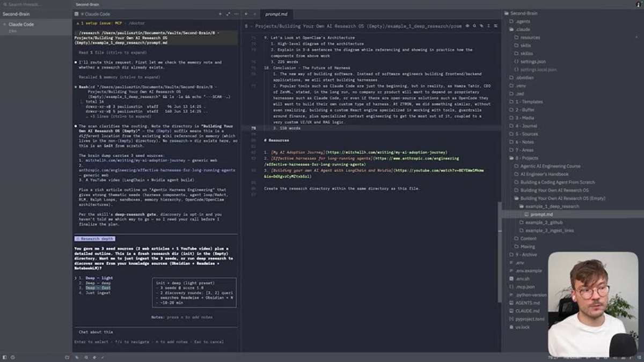
Task: Click the breadcrumb path above the editor
Action: coord(353,25)
